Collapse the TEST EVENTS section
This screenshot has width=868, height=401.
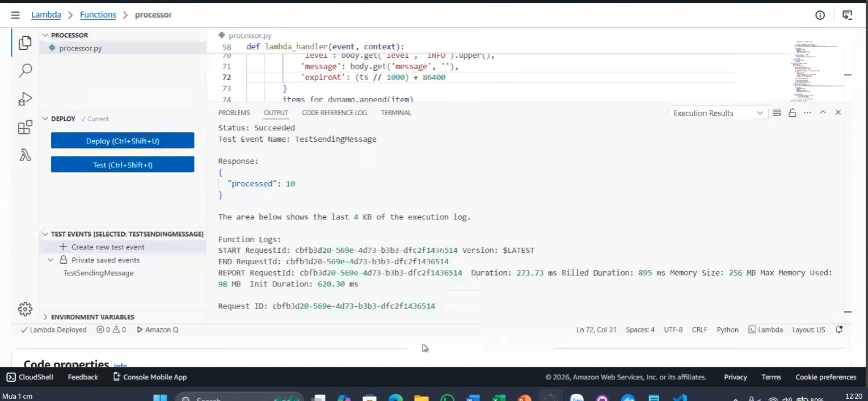45,234
